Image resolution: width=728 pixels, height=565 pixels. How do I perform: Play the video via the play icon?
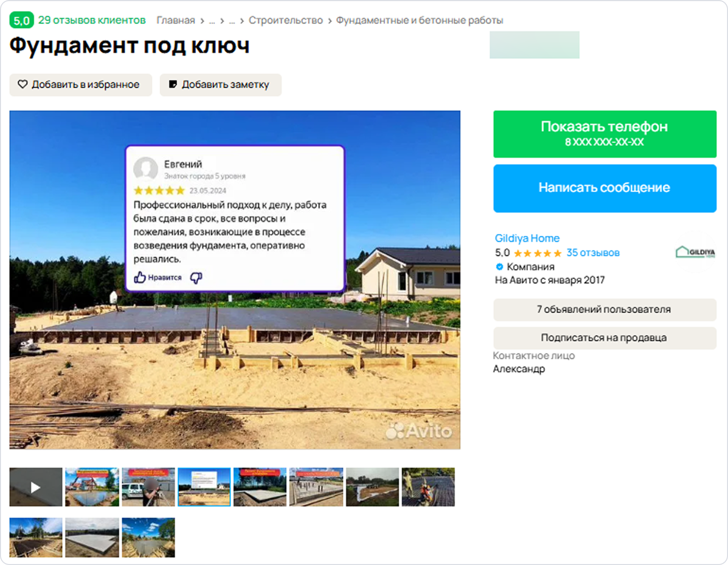click(x=35, y=487)
